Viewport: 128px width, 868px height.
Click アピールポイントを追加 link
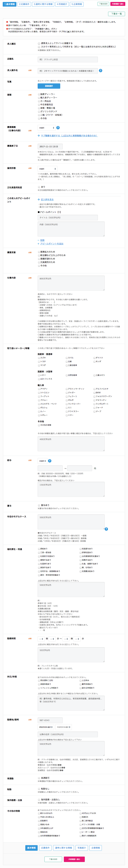point(52,244)
